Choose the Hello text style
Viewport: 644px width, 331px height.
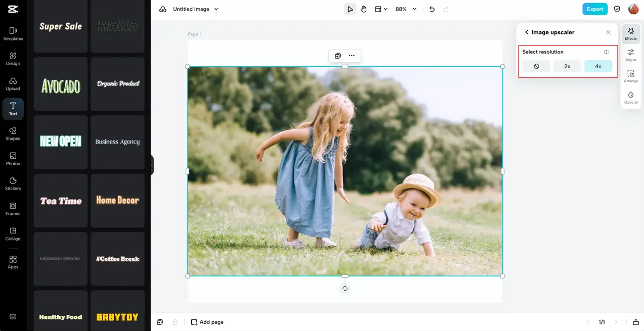[117, 26]
